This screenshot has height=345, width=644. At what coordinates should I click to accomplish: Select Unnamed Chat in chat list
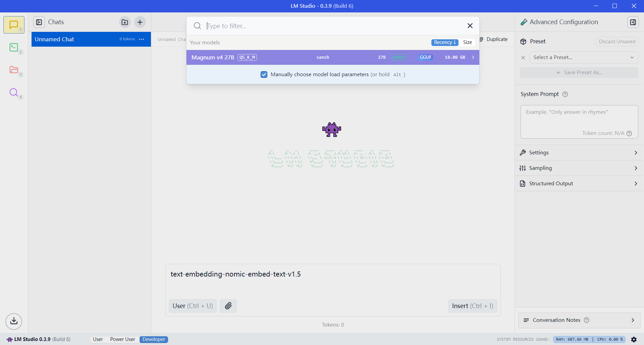coord(91,39)
